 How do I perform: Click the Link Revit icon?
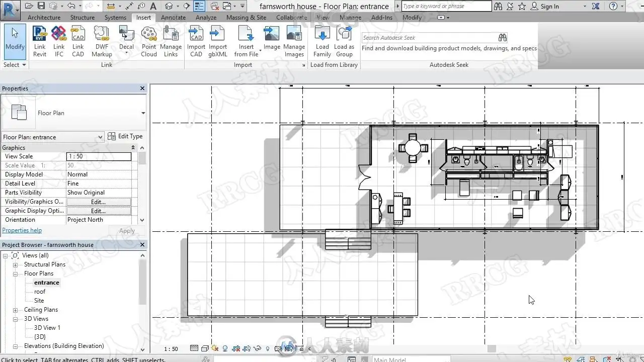[x=40, y=42]
